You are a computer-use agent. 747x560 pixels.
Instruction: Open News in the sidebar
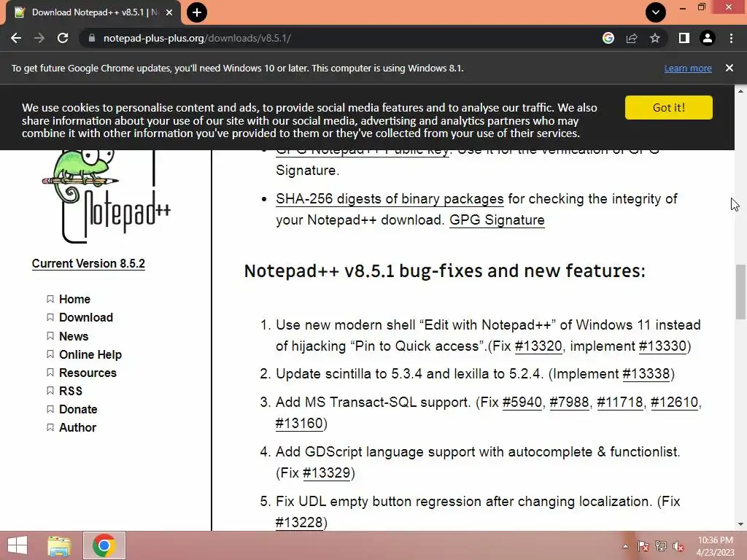[x=74, y=336]
